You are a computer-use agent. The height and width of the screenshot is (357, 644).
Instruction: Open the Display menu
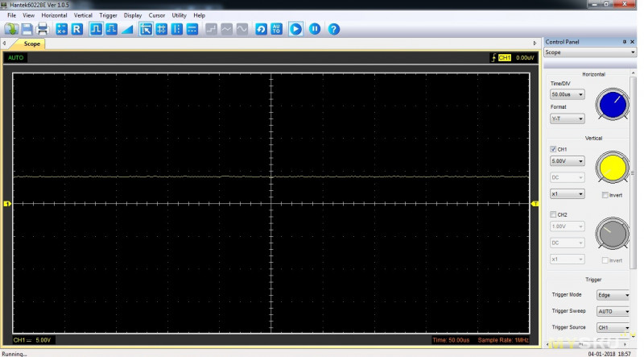pos(133,15)
